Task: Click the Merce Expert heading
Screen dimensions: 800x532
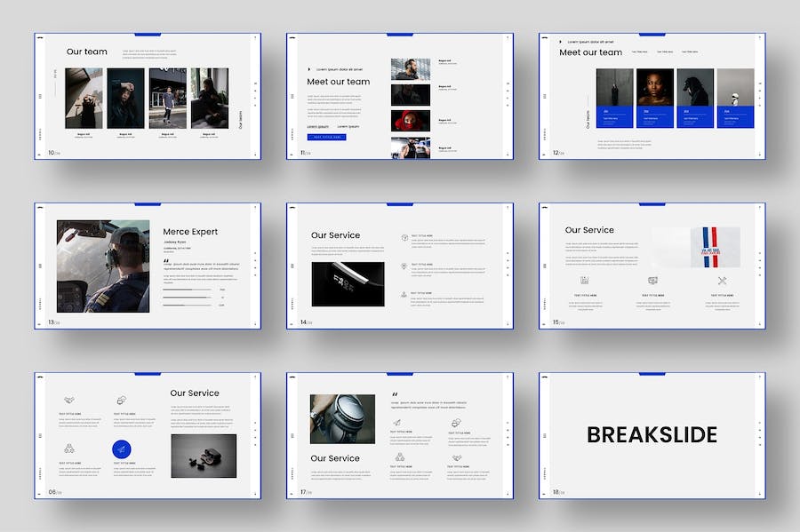Action: tap(190, 232)
